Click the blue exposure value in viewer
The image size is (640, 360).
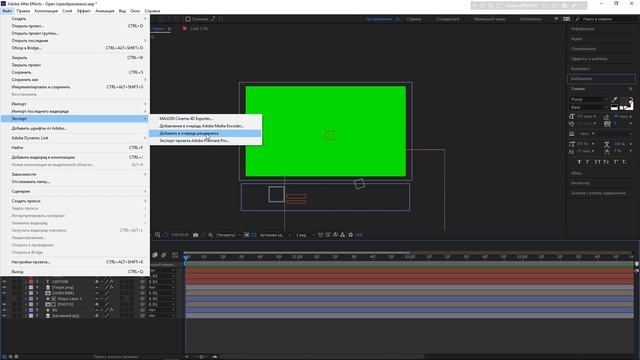[x=359, y=235]
